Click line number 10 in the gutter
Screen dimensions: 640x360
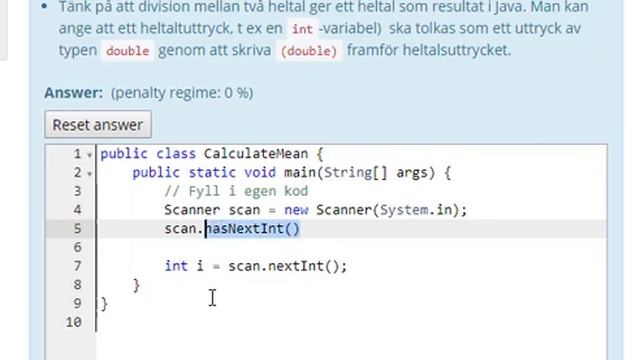click(x=74, y=322)
